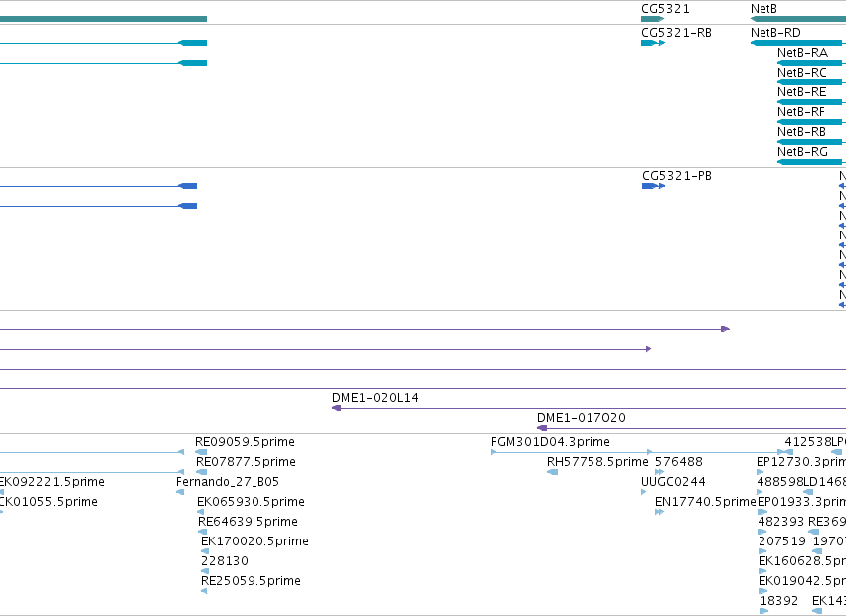
Task: Click the NetB-RF transcript label
Action: (801, 112)
